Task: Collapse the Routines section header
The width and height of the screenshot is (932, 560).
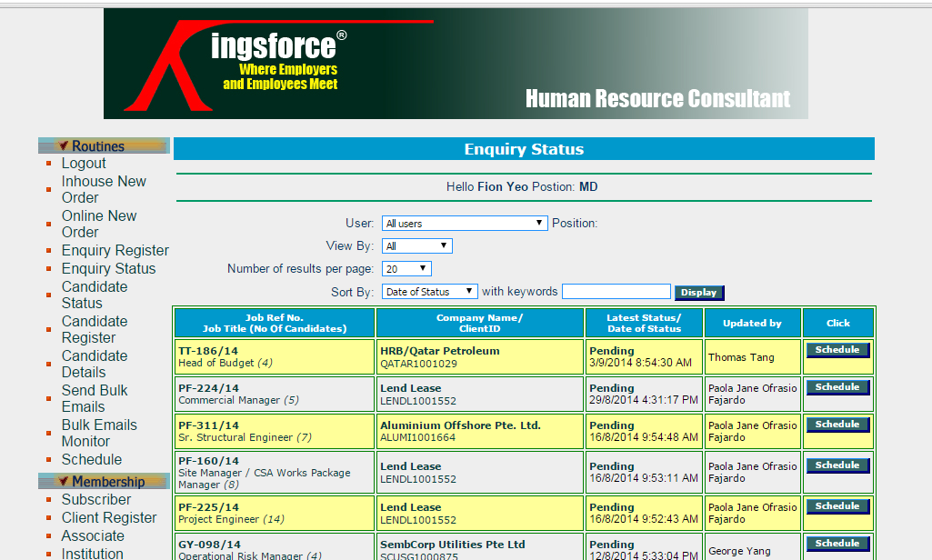Action: coord(104,145)
